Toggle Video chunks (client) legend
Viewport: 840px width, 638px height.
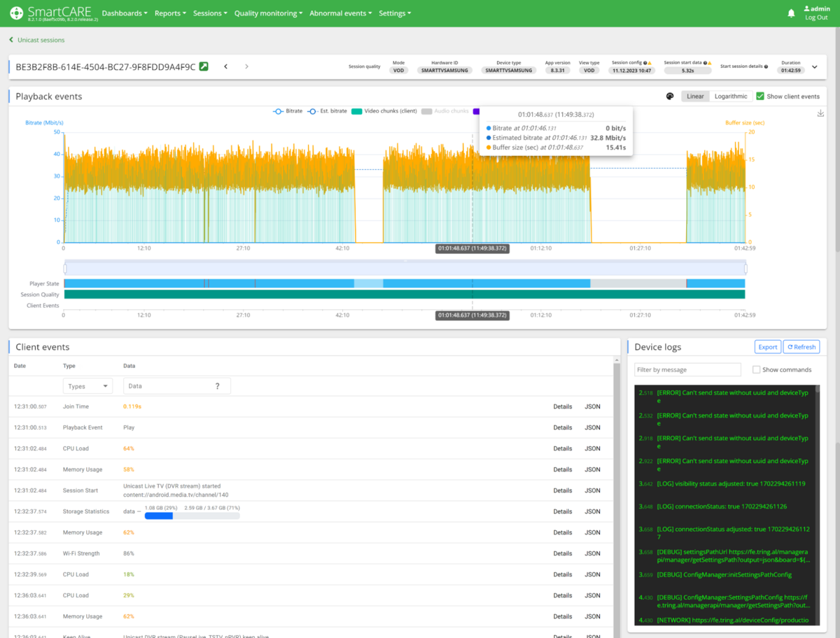coord(384,111)
